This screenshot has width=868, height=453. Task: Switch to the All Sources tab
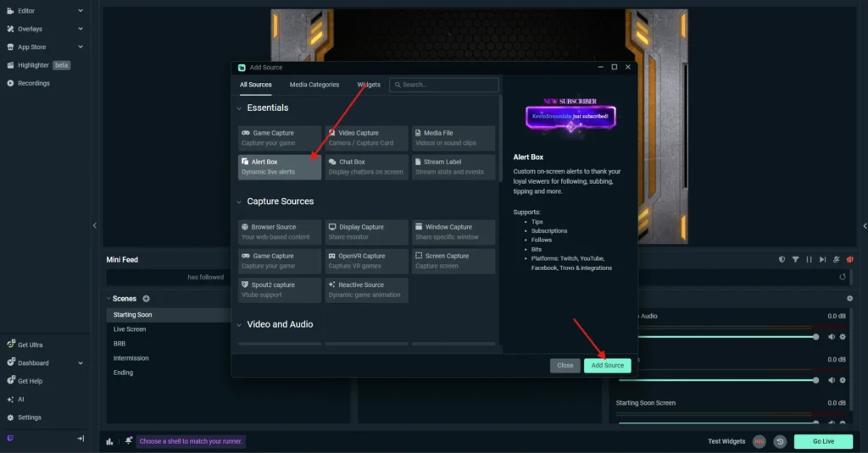pos(256,85)
